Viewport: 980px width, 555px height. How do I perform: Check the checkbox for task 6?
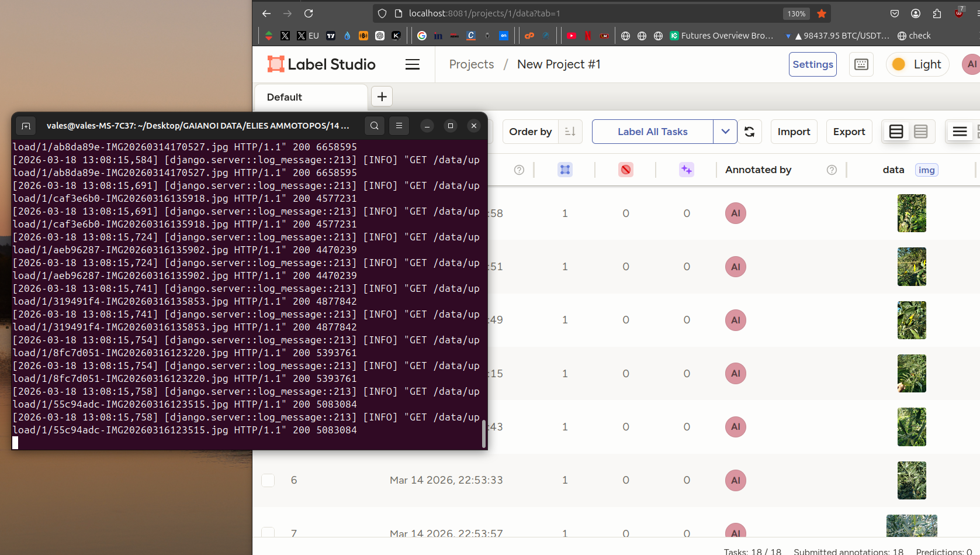(x=268, y=480)
